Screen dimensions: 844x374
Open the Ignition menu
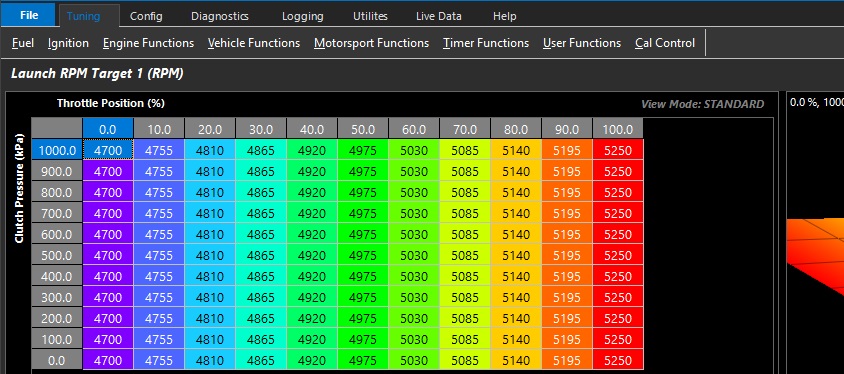coord(68,43)
